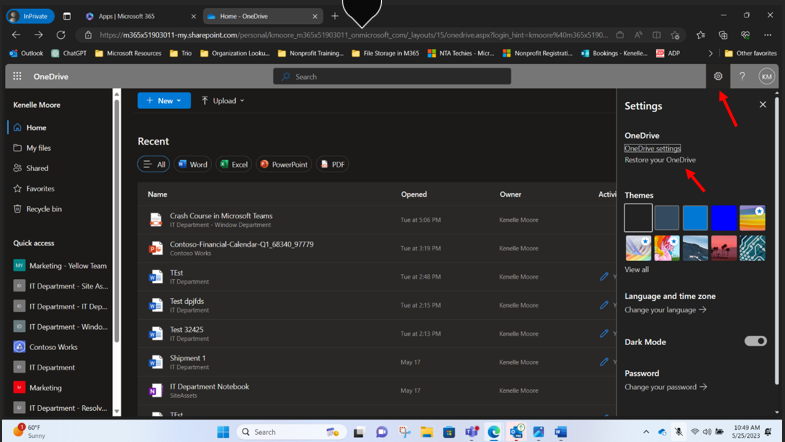Click the OneNote icon of IT Department Notebook
Image resolution: width=785 pixels, height=442 pixels.
[156, 390]
